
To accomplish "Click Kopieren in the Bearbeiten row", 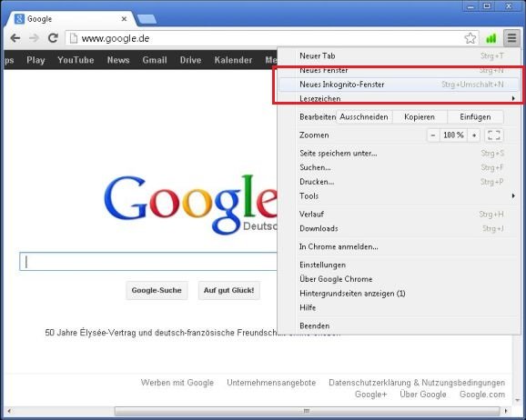I will (420, 117).
